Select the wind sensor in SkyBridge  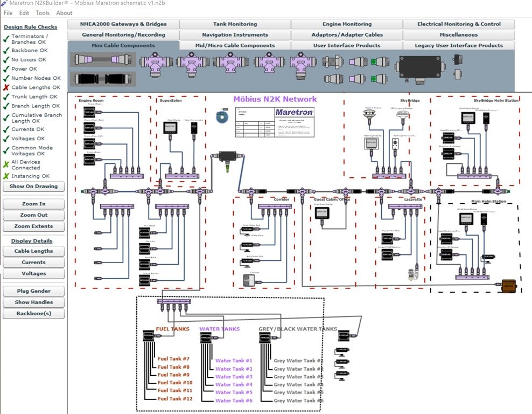click(369, 113)
